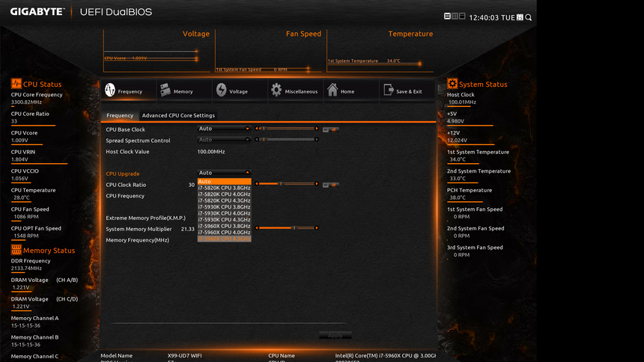Decrease System Memory Multiplier with left arrow
This screenshot has height=362, width=644.
pos(257,228)
